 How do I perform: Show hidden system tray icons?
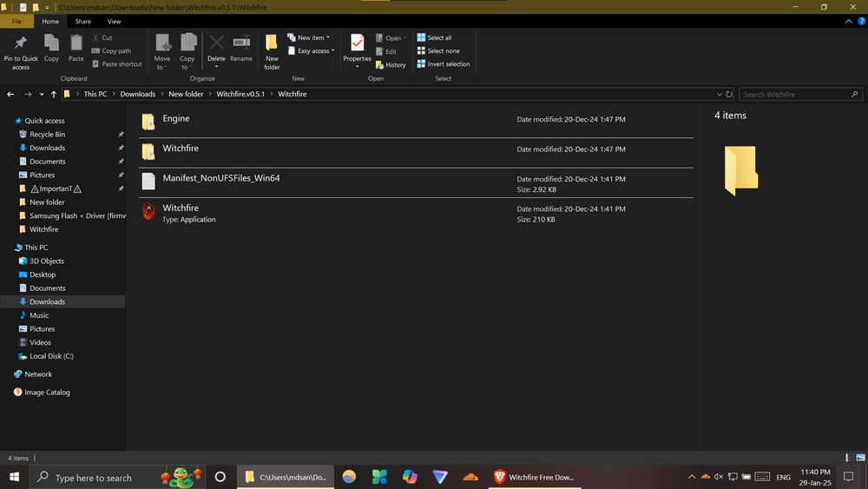click(x=692, y=477)
